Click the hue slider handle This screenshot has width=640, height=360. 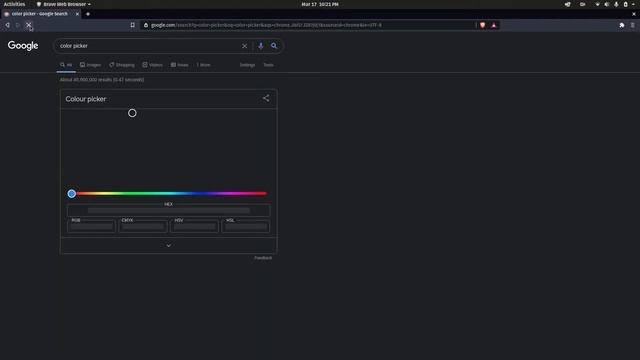72,193
